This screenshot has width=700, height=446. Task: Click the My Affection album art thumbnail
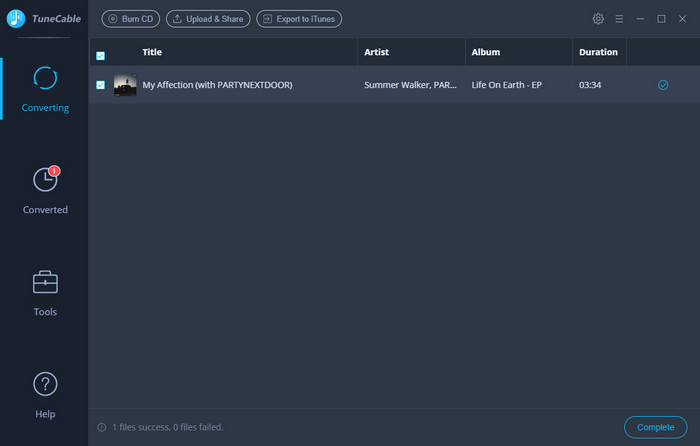[125, 85]
